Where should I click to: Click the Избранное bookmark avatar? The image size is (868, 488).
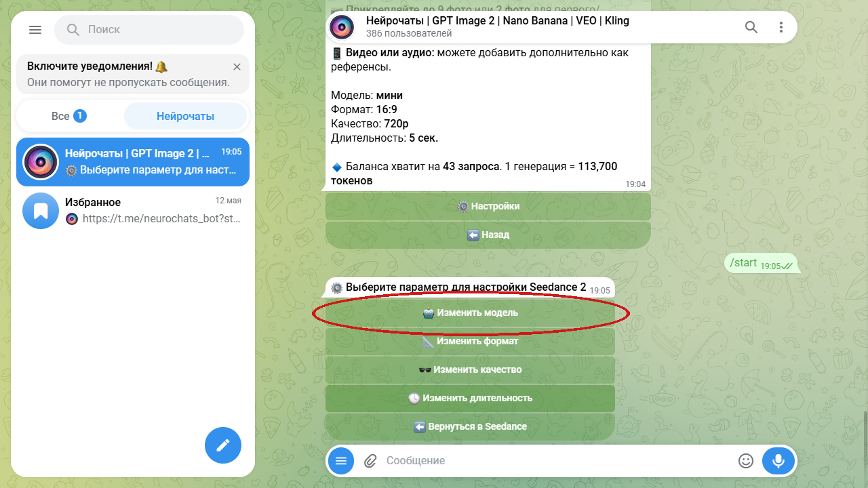click(x=41, y=211)
